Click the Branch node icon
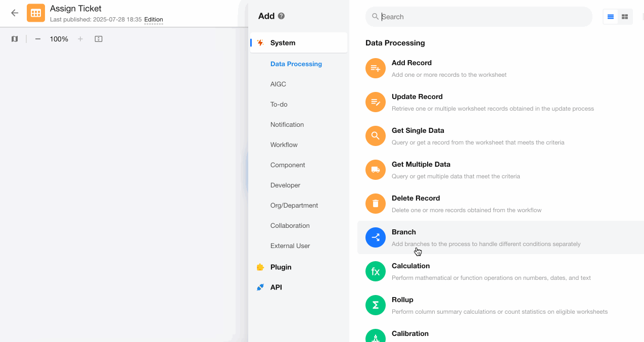Image resolution: width=644 pixels, height=342 pixels. pos(376,237)
